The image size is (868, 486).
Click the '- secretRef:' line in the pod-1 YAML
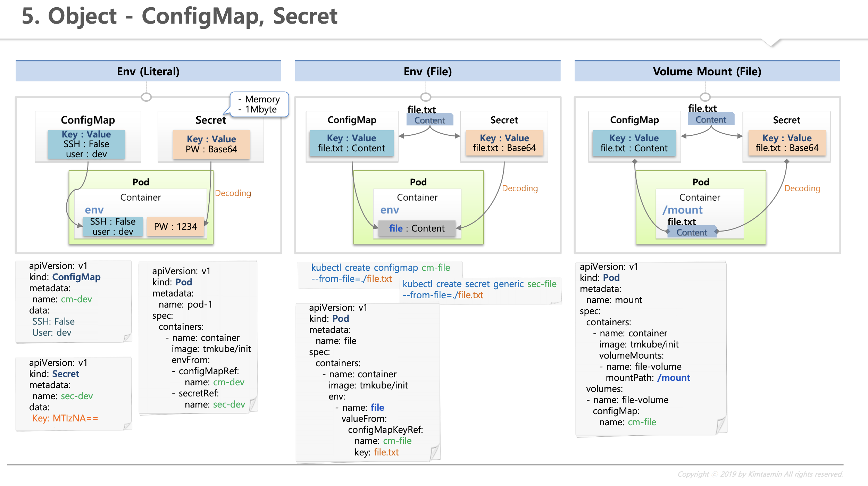[x=195, y=393]
